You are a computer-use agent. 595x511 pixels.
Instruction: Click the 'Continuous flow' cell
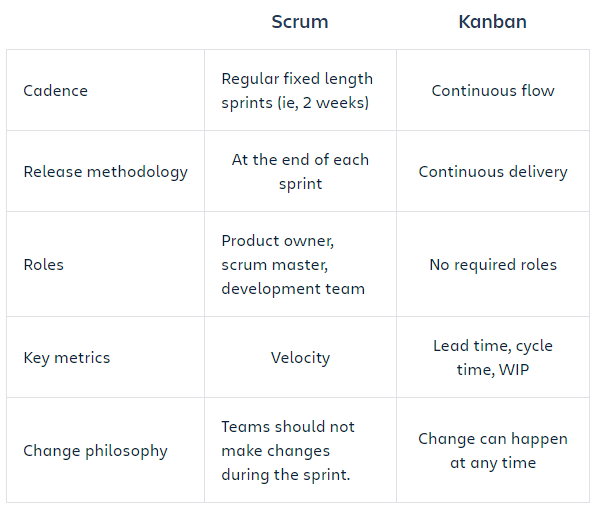[x=493, y=91]
